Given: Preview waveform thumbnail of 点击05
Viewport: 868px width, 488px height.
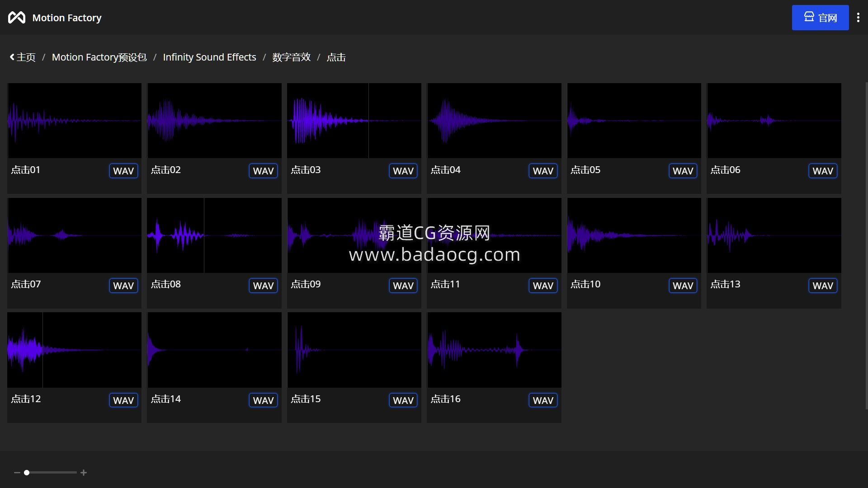Looking at the screenshot, I should tap(634, 121).
